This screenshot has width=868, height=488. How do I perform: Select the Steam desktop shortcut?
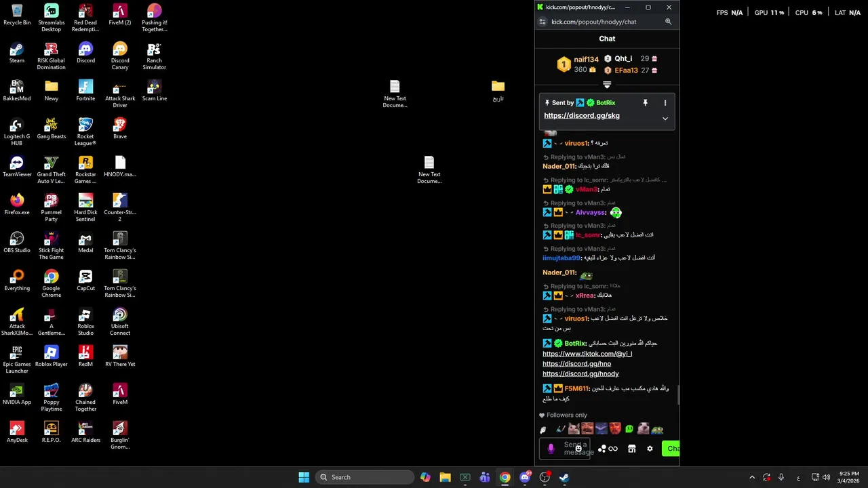[17, 53]
